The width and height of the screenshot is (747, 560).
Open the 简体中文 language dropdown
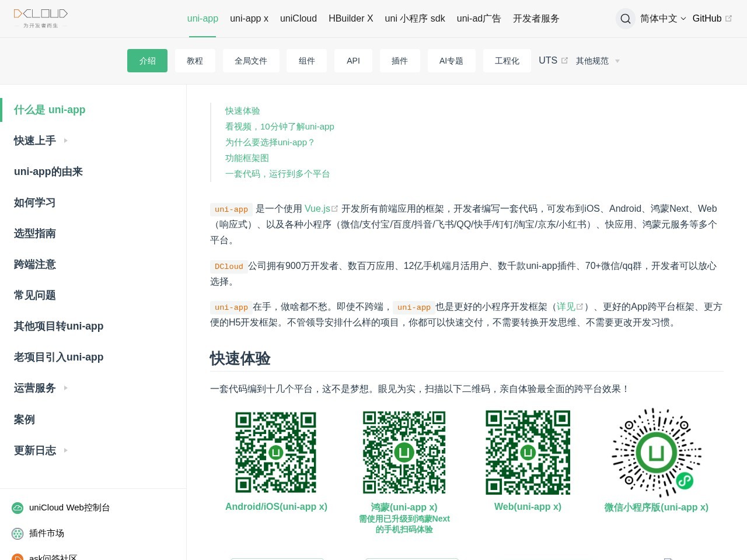(x=663, y=19)
